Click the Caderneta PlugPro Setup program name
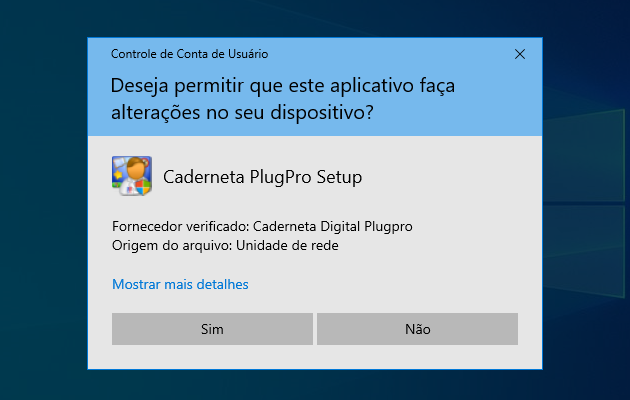The width and height of the screenshot is (630, 400). point(262,177)
